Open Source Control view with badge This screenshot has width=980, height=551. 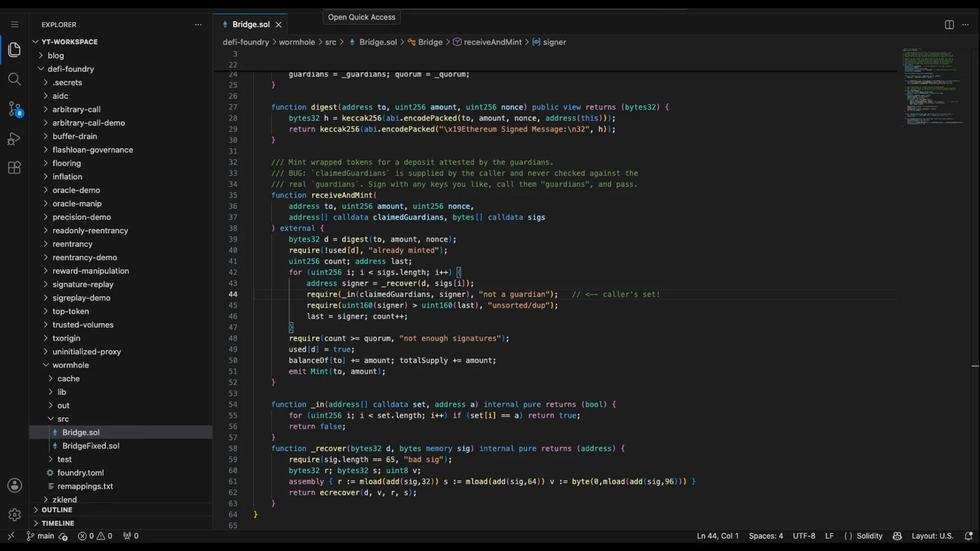coord(14,109)
